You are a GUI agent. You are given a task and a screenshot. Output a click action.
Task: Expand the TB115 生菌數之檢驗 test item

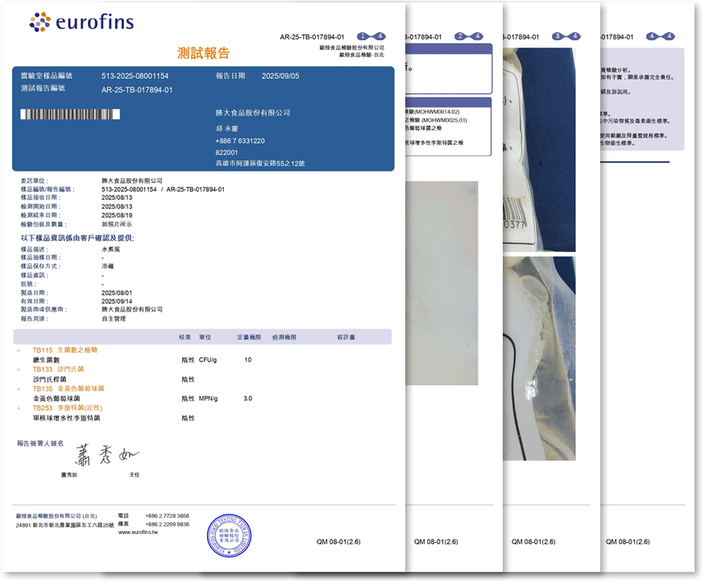[x=19, y=350]
